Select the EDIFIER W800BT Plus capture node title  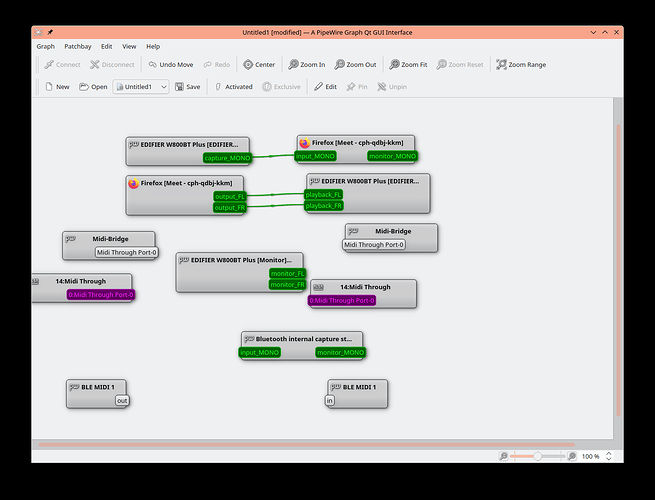click(189, 145)
